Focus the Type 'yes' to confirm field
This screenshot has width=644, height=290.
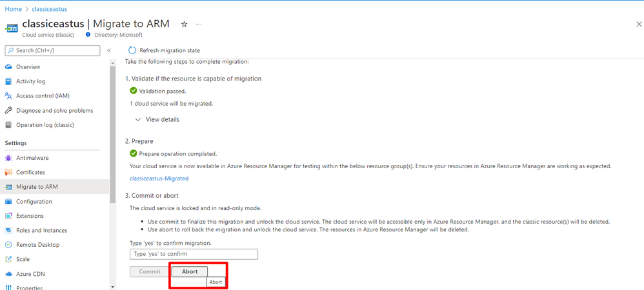coord(194,254)
